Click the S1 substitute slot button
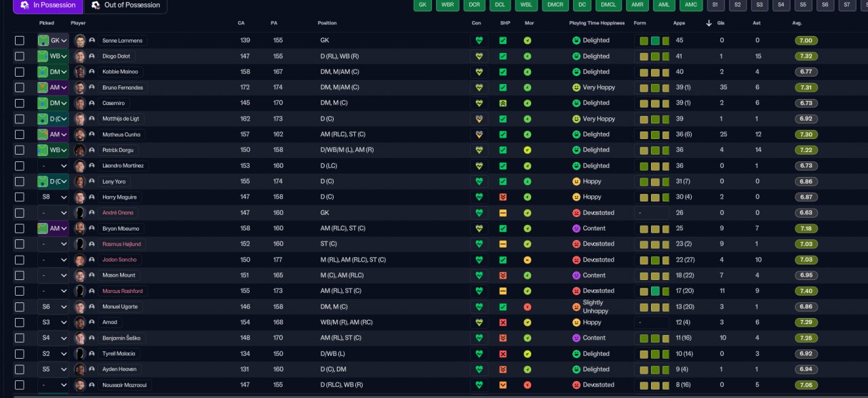The image size is (868, 398). coord(715,5)
